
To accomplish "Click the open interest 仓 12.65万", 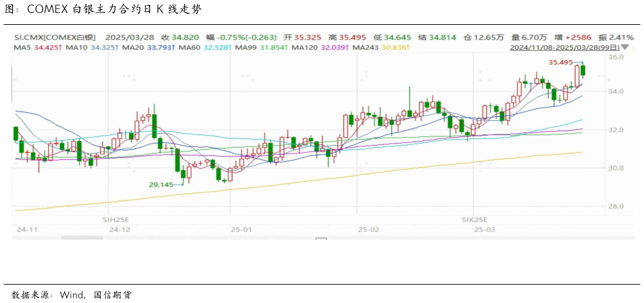I will [x=483, y=37].
